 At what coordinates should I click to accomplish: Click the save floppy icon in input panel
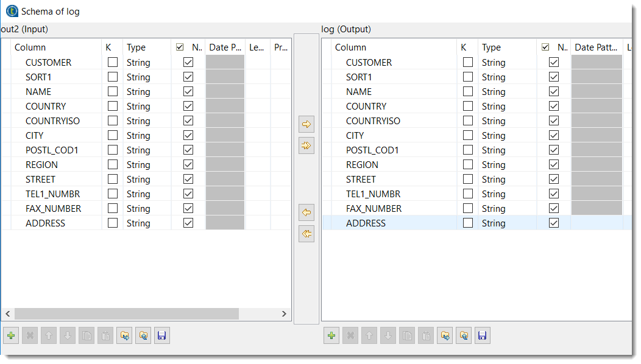click(x=162, y=336)
